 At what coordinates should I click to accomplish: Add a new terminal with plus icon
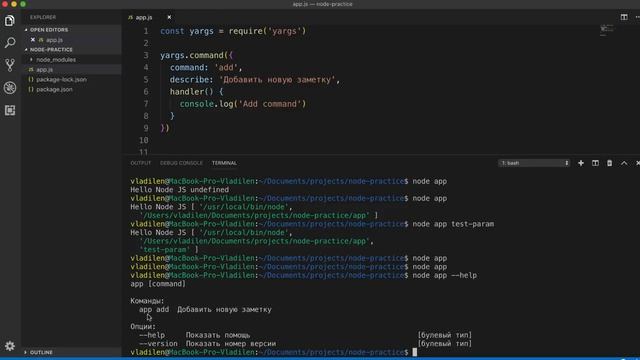[x=581, y=163]
